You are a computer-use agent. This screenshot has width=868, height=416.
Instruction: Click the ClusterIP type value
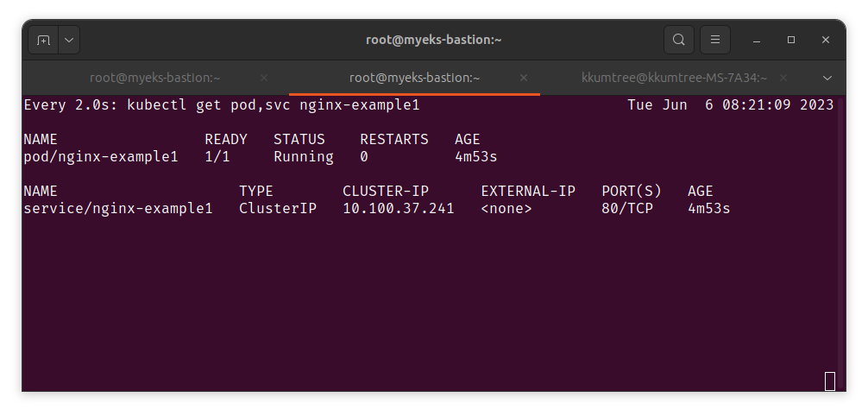[278, 209]
